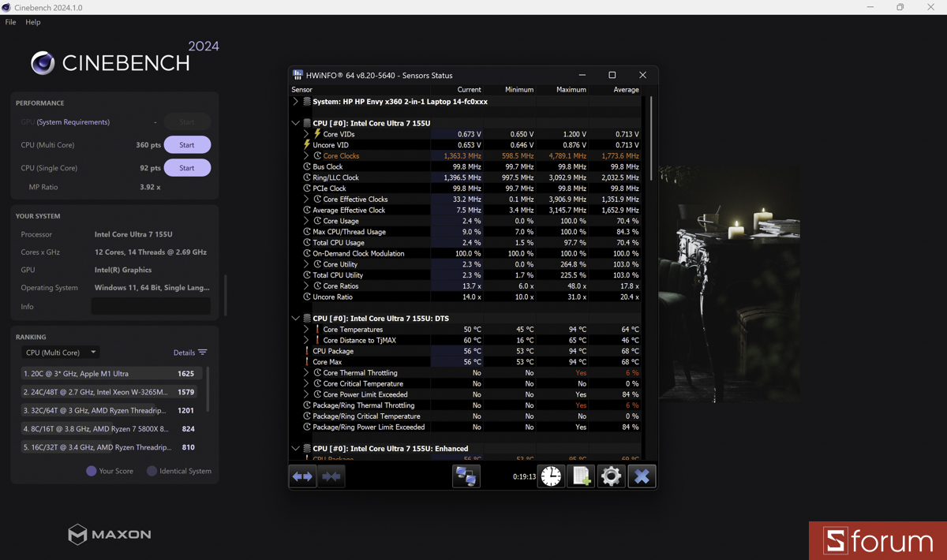
Task: Expand the Core Temperatures row
Action: coord(306,330)
